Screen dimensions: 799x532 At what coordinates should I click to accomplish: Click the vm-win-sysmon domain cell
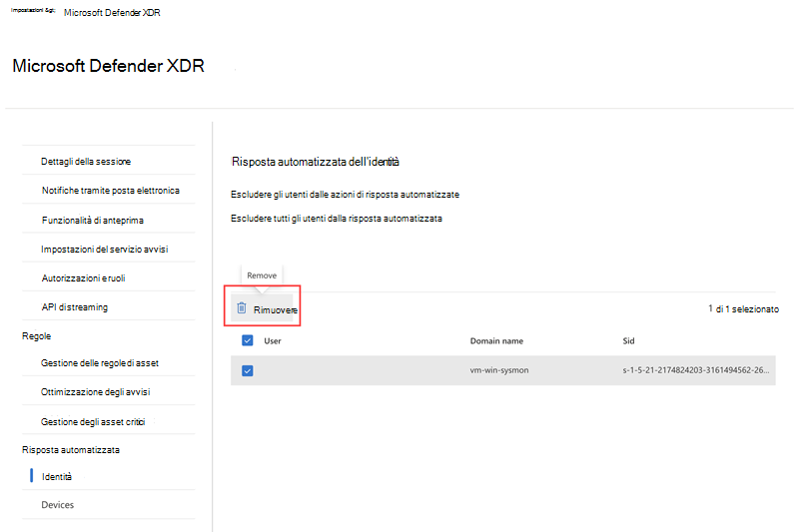coord(499,370)
